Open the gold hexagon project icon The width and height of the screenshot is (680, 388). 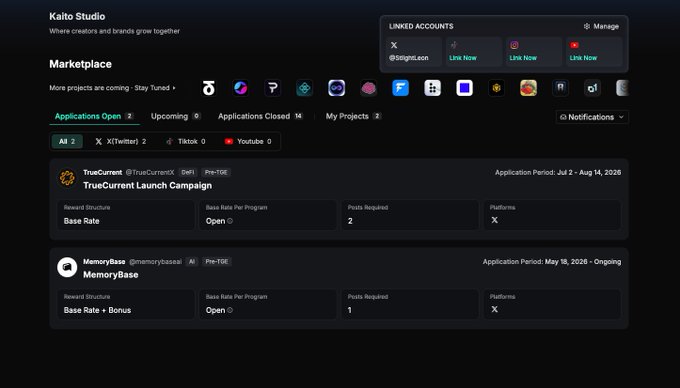click(x=497, y=88)
